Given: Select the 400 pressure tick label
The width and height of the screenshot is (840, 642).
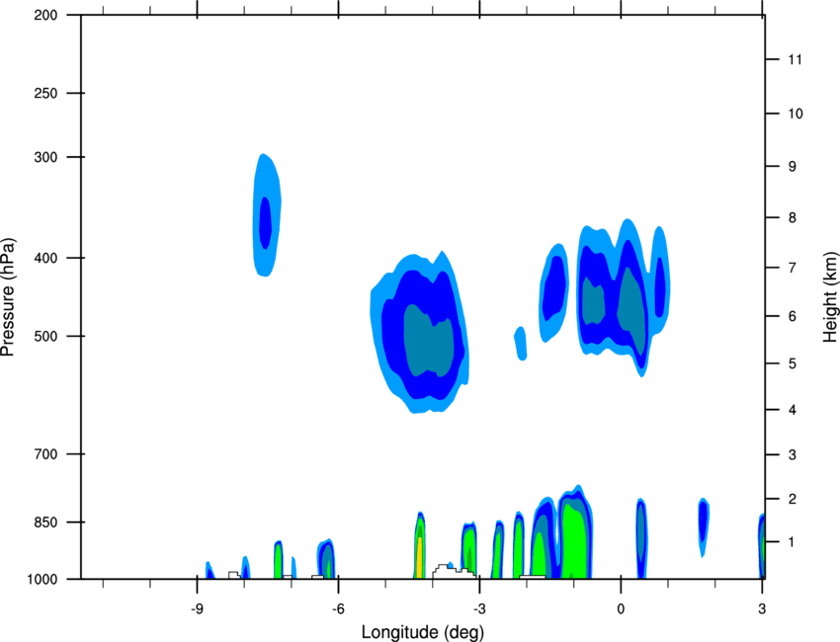Looking at the screenshot, I should coord(45,258).
